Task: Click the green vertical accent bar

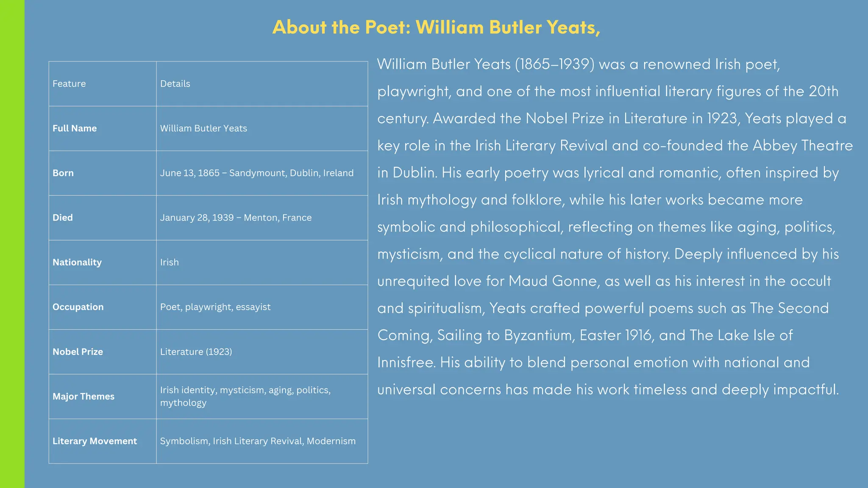Action: pyautogui.click(x=12, y=244)
